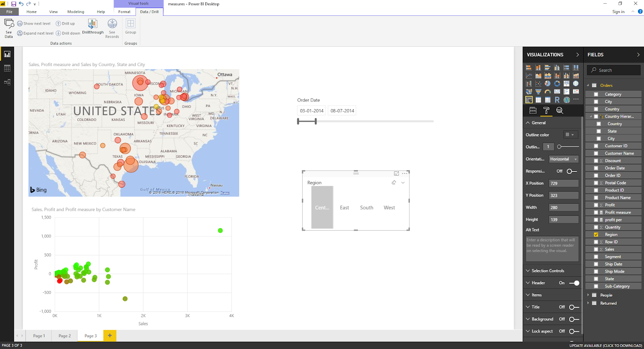Image resolution: width=644 pixels, height=349 pixels.
Task: Add a new report page
Action: [x=109, y=335]
